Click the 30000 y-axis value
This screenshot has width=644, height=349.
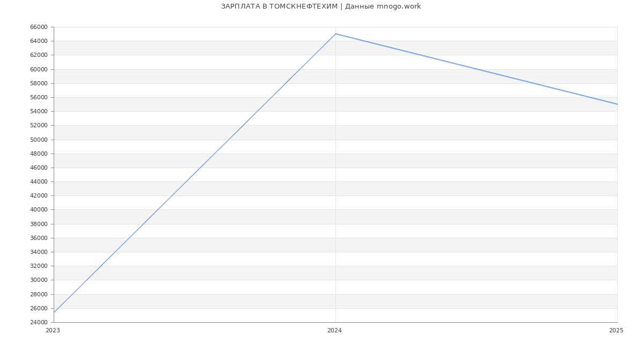tap(39, 280)
